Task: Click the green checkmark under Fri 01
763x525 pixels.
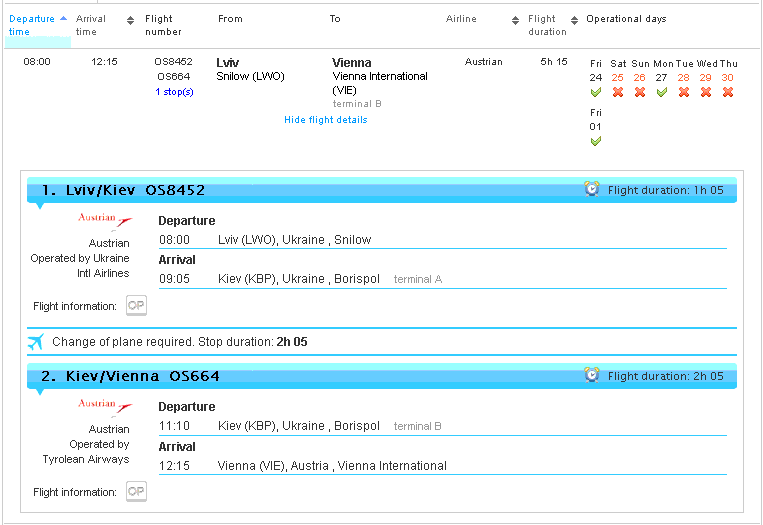Action: tap(596, 141)
